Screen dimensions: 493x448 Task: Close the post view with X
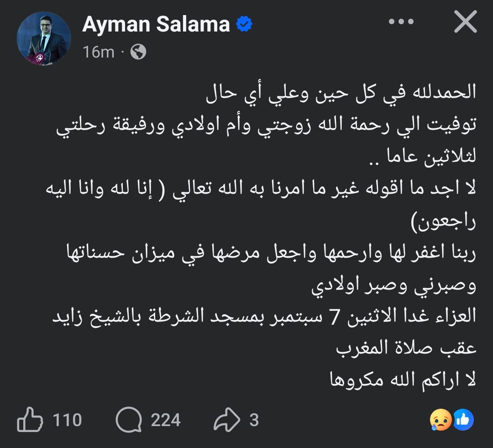465,21
